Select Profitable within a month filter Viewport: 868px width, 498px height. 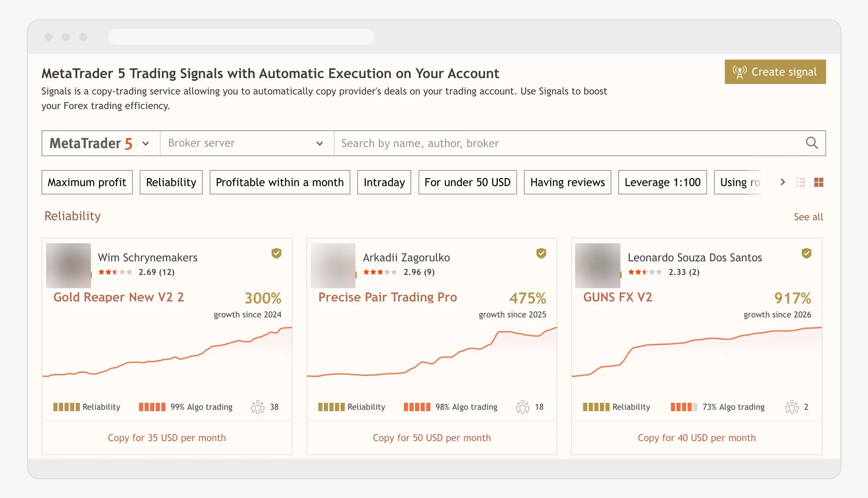[280, 182]
